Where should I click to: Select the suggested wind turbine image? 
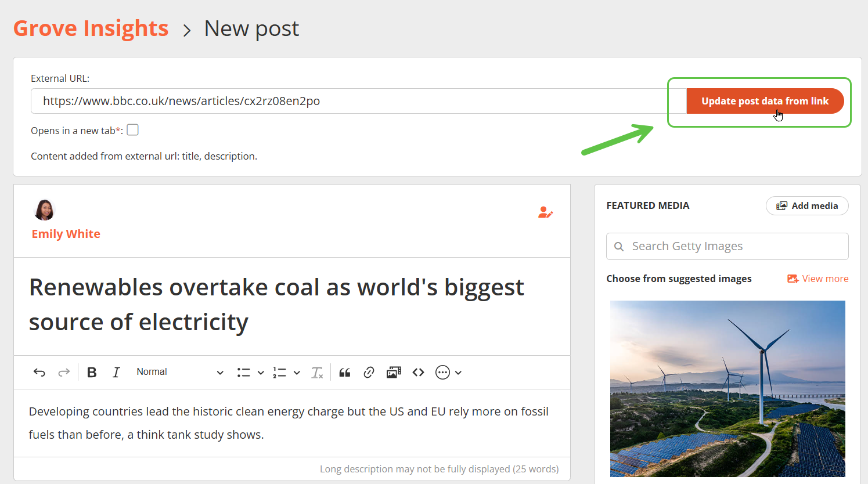pyautogui.click(x=727, y=389)
